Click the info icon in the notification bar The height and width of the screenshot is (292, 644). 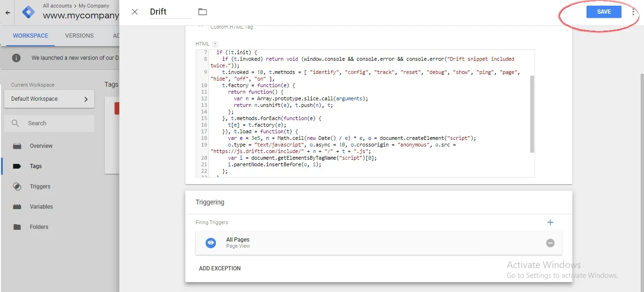coord(16,58)
